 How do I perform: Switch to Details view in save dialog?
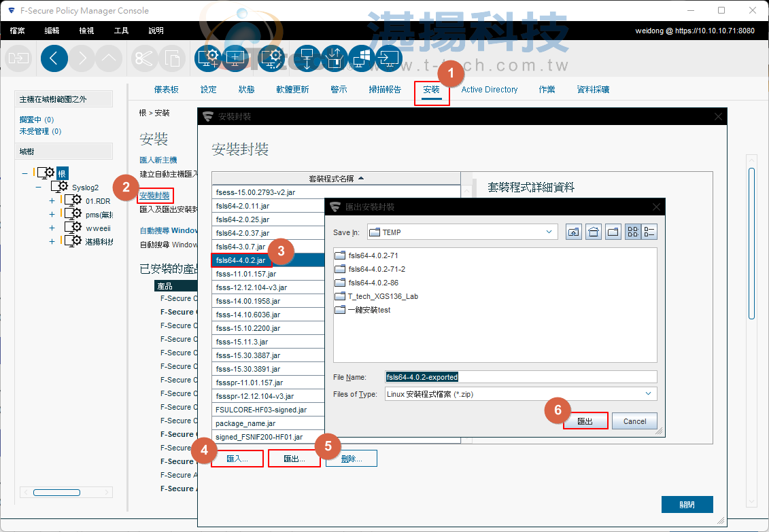(649, 232)
